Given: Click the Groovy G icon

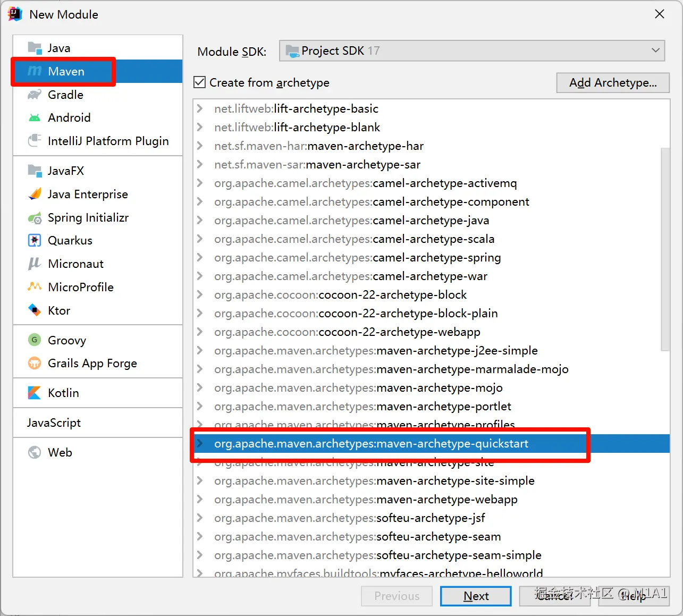Looking at the screenshot, I should (x=35, y=340).
